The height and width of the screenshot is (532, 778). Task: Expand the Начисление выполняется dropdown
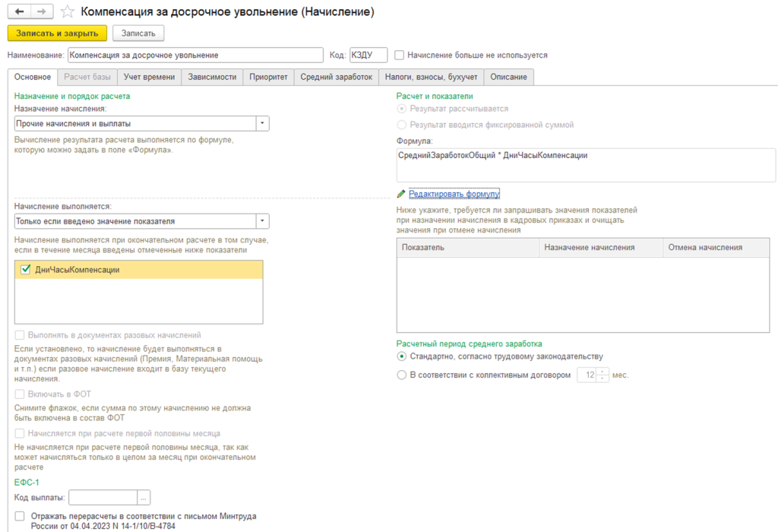coord(262,221)
